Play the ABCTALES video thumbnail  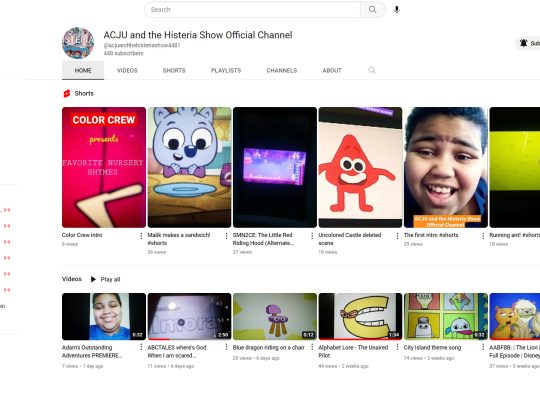(189, 316)
